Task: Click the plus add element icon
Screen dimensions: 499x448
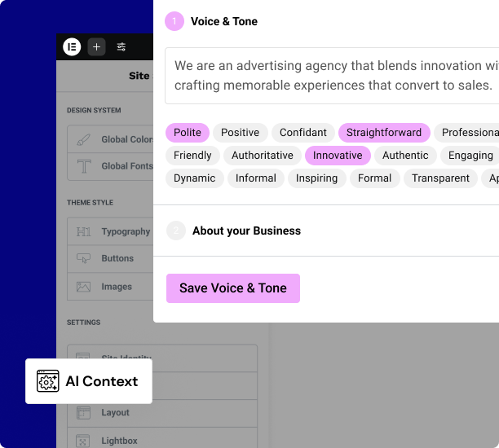Action: pos(97,46)
